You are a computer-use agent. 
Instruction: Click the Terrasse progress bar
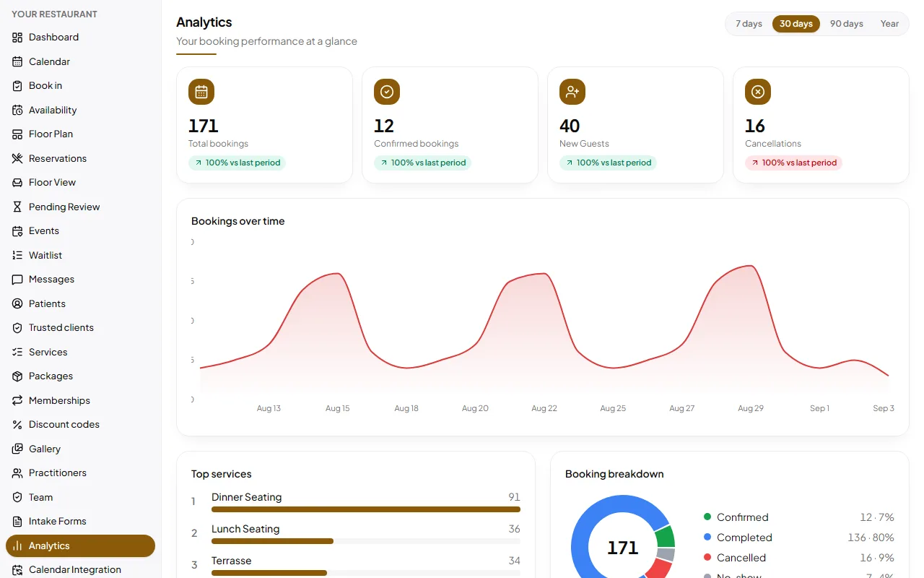coord(366,573)
